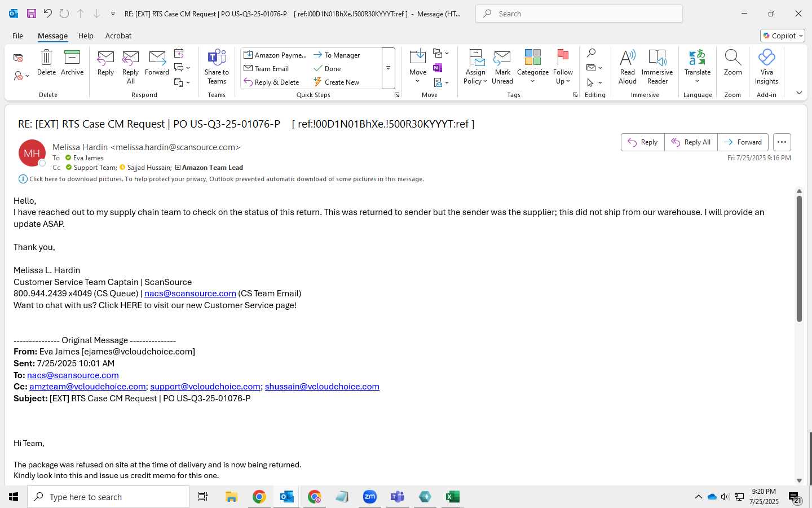Mark the message as unread
The width and height of the screenshot is (812, 508).
click(502, 67)
